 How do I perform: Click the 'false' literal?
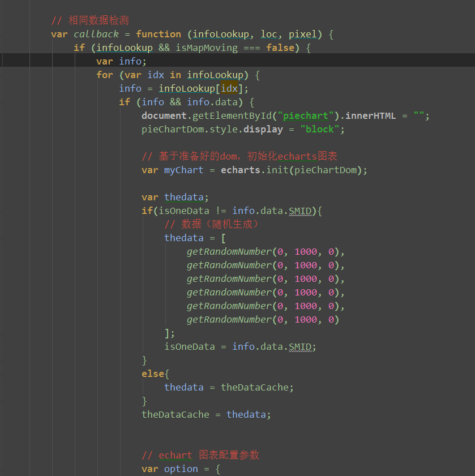tap(280, 48)
